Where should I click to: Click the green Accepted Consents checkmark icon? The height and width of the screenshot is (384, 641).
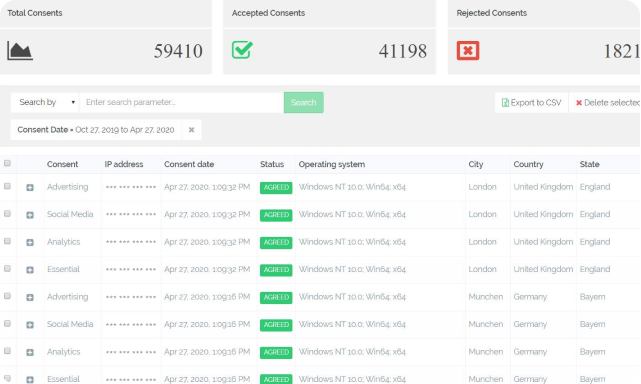click(x=242, y=50)
